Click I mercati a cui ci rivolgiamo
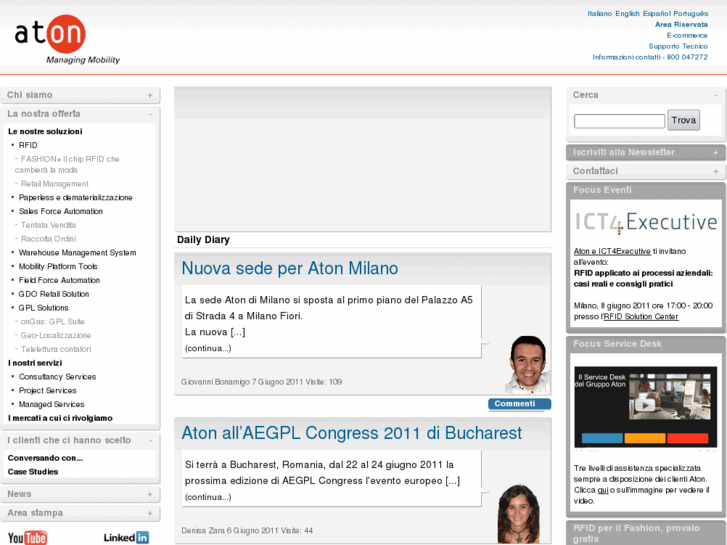 coord(60,418)
